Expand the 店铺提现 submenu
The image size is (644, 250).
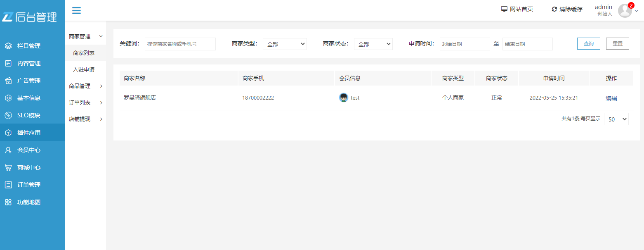point(85,119)
